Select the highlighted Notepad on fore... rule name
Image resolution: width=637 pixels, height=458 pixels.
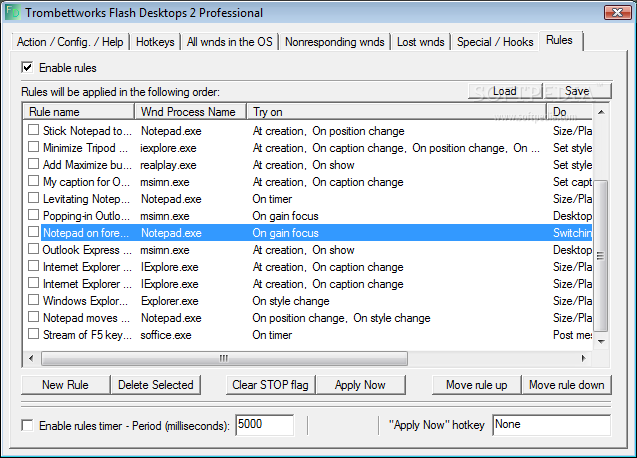point(86,233)
